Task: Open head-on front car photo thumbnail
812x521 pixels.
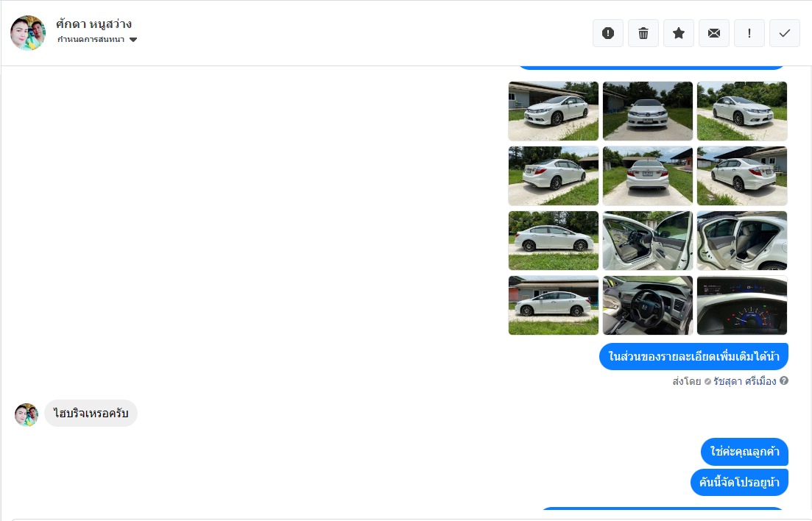Action: coord(648,111)
